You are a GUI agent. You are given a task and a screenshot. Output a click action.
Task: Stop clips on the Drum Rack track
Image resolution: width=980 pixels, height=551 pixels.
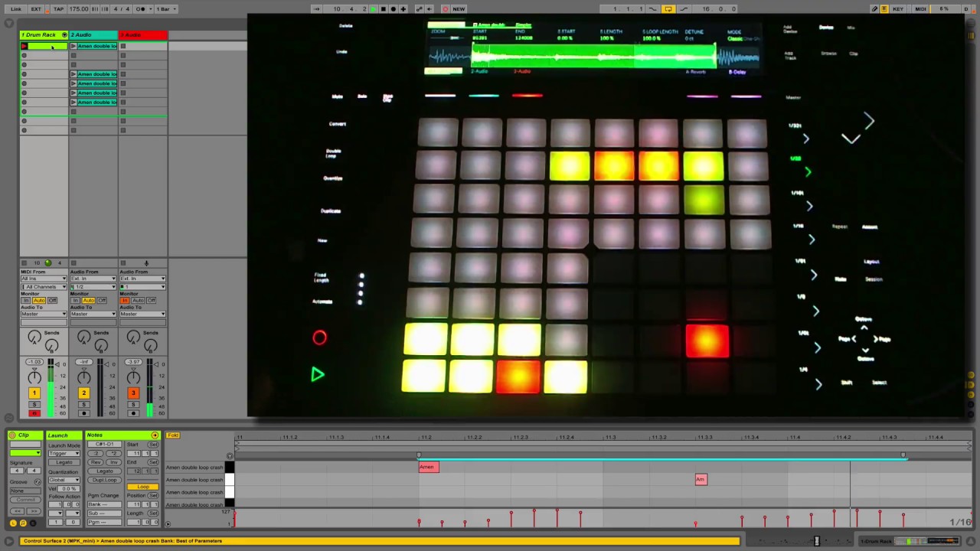click(x=24, y=263)
